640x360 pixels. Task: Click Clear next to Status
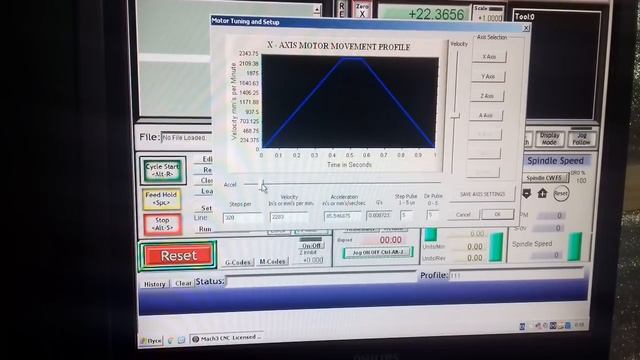click(x=183, y=283)
